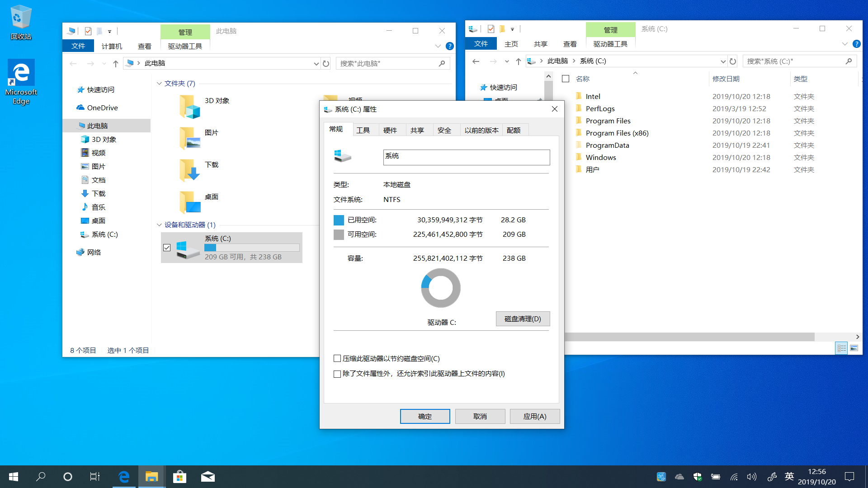
Task: Open the 以前的版本 tab in properties
Action: (x=481, y=131)
